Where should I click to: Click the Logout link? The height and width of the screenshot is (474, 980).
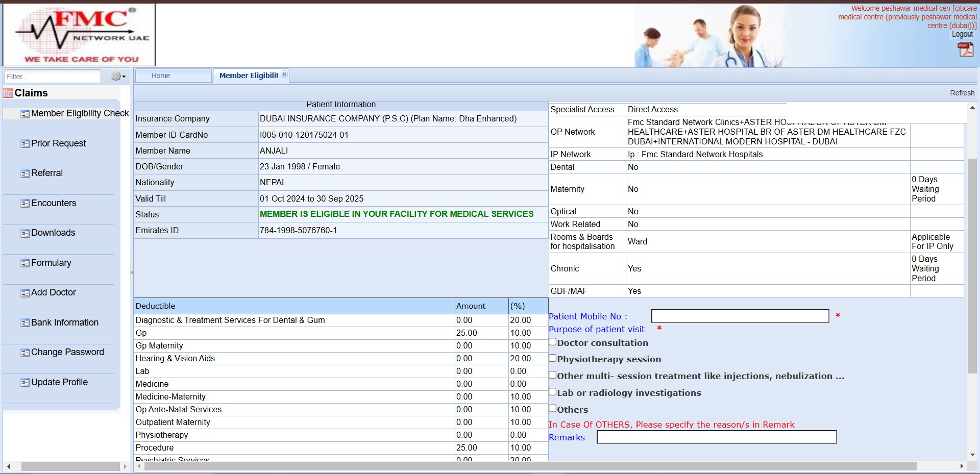coord(962,34)
